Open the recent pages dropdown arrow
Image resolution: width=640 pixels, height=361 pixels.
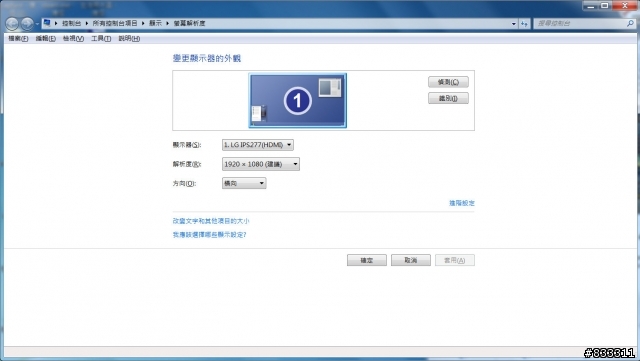[x=37, y=24]
